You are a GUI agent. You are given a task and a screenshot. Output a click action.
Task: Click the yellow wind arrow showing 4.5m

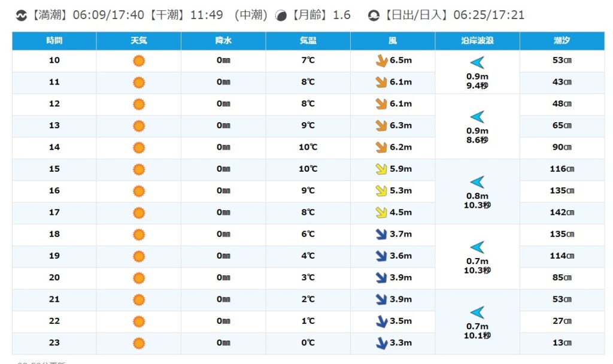pyautogui.click(x=381, y=213)
